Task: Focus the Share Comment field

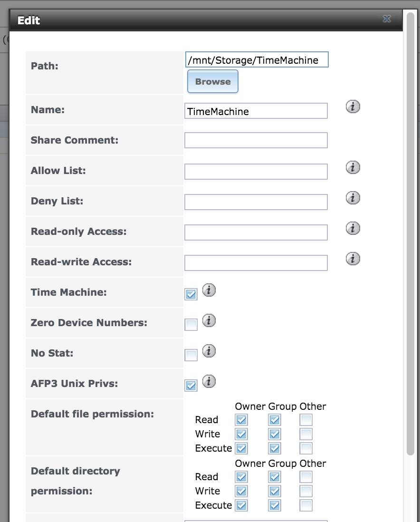Action: [x=256, y=141]
